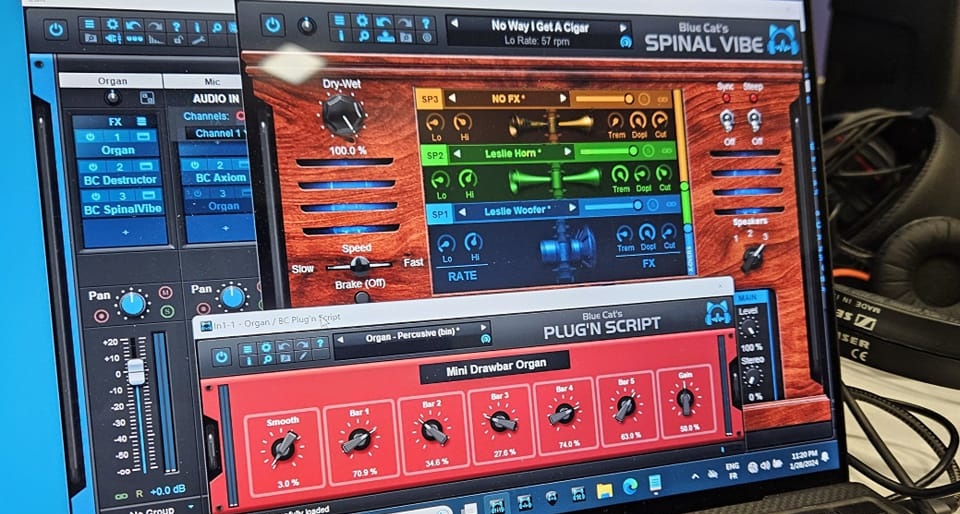The height and width of the screenshot is (514, 960).
Task: Click File Explorer icon in Windows taskbar
Action: click(605, 491)
